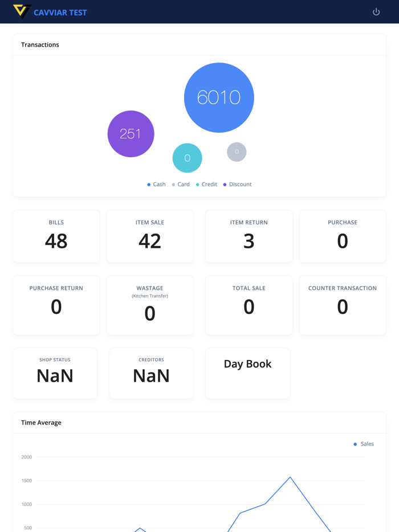Toggle the Credit legend item

point(206,185)
